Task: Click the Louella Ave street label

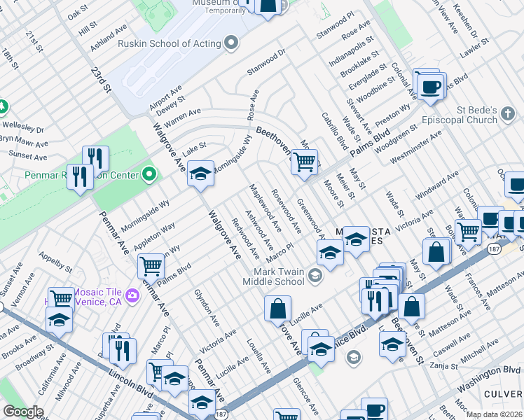Action: pyautogui.click(x=258, y=356)
